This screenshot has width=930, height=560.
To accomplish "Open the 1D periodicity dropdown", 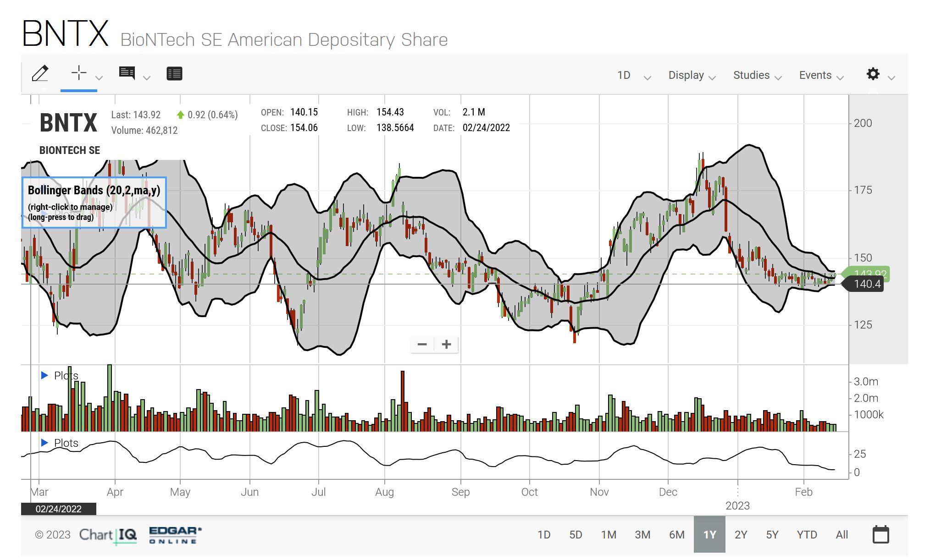I will (x=633, y=76).
